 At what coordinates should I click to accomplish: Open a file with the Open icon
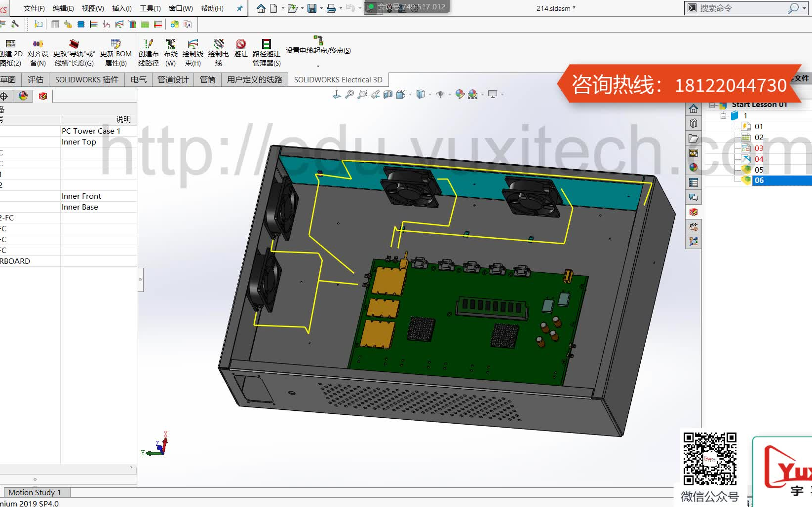(292, 8)
